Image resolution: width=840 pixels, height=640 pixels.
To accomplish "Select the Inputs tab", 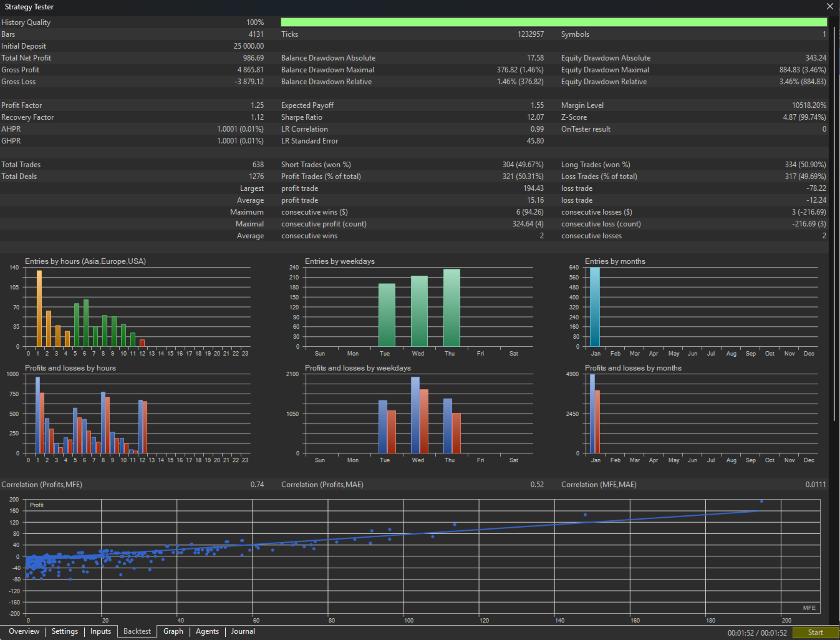I will tap(100, 631).
